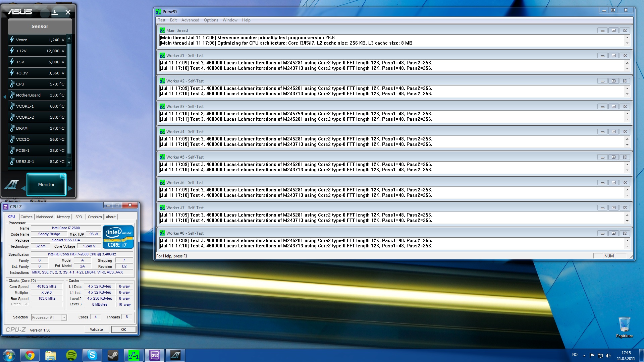Switch to Prime95 via its taskbar button
644x362 pixels.
[134, 355]
